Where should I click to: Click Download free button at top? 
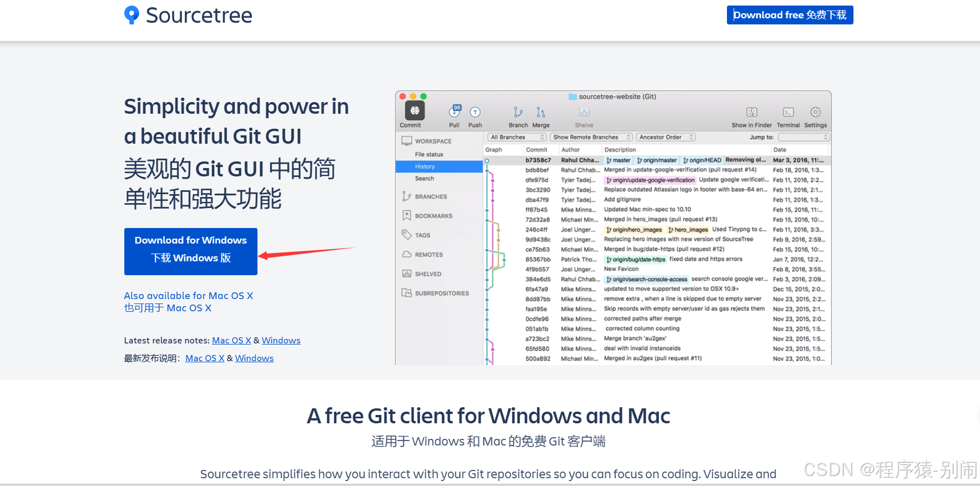tap(790, 15)
